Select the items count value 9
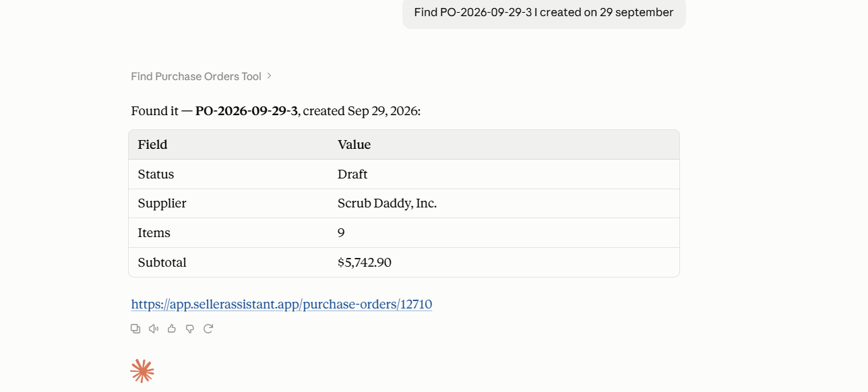The image size is (868, 392). [x=341, y=233]
